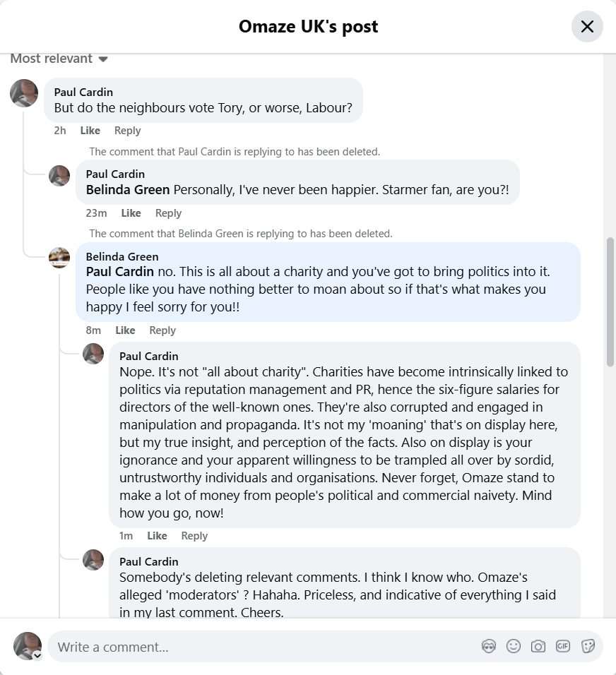The height and width of the screenshot is (675, 616).
Task: Open the Most relevant sort dropdown
Action: (x=59, y=59)
